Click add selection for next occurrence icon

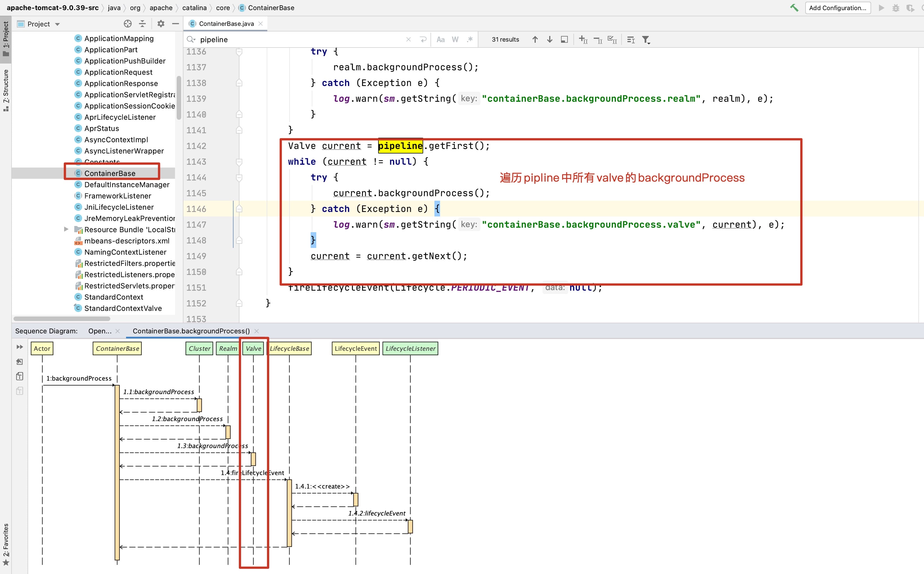(x=583, y=39)
